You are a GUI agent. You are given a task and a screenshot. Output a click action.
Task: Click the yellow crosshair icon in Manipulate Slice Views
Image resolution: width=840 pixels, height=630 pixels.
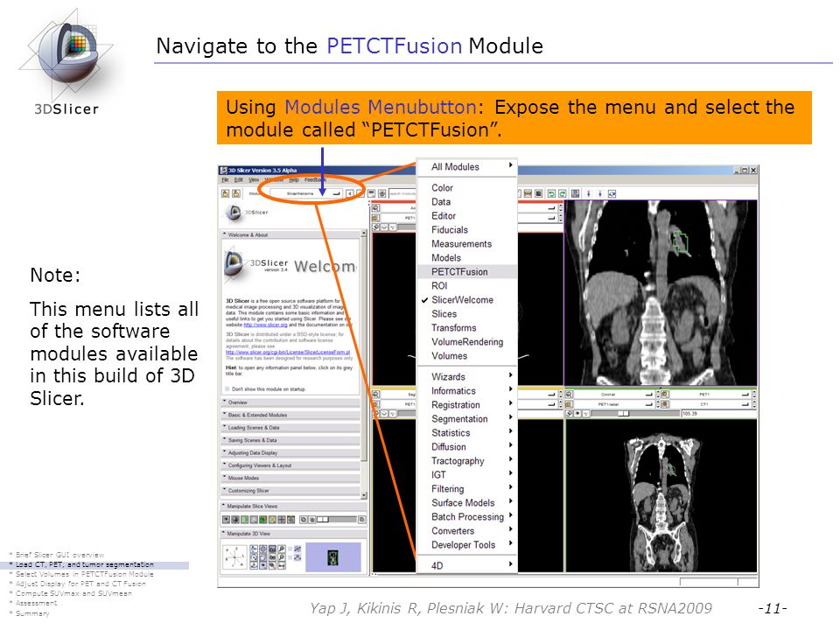click(272, 520)
